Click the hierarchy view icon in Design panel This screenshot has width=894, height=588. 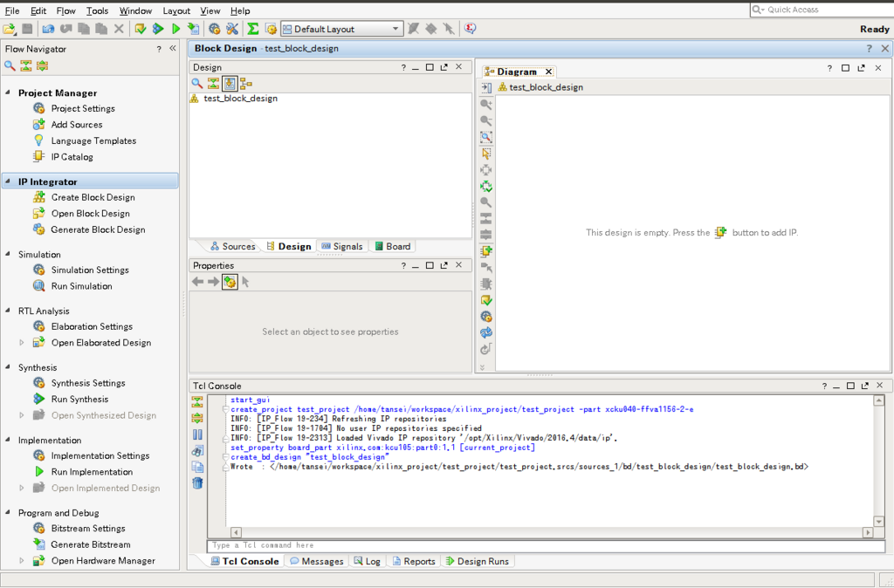tap(245, 84)
